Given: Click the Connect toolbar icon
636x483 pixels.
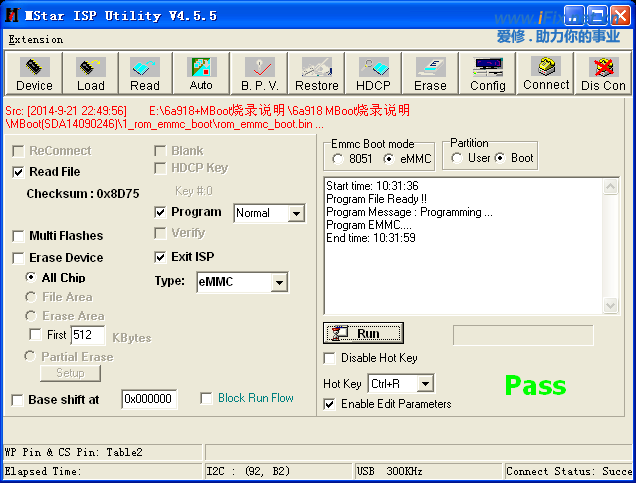Looking at the screenshot, I should [546, 74].
